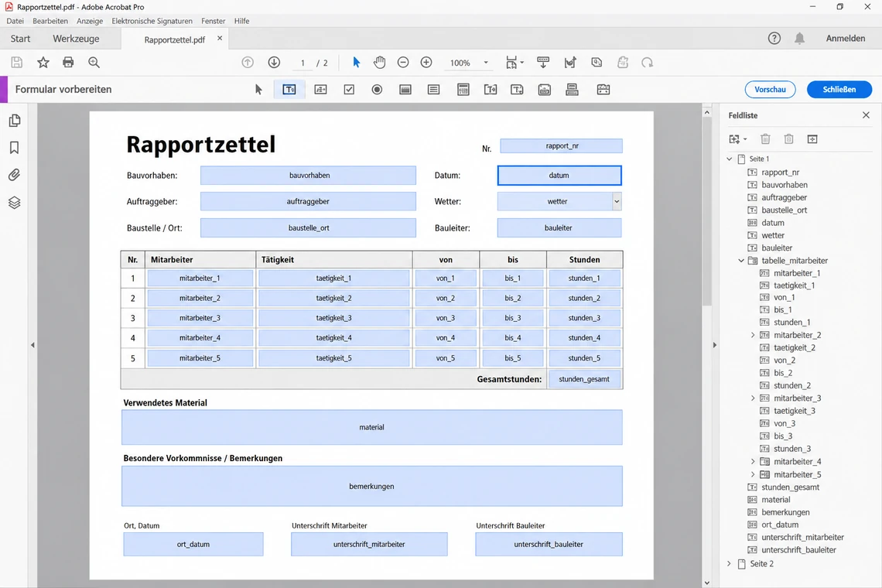882x588 pixels.
Task: Bookmark the file with the star icon
Action: [43, 63]
